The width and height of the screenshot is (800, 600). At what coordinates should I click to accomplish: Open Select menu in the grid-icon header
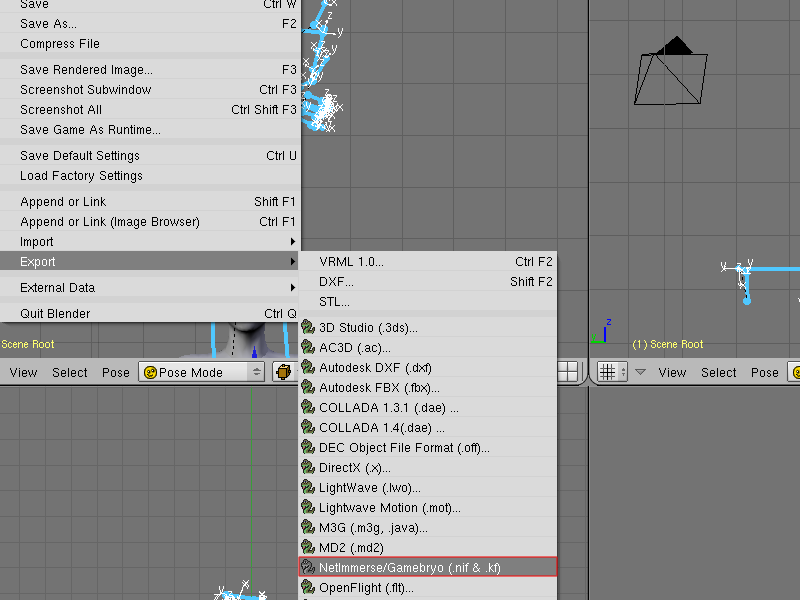(718, 372)
